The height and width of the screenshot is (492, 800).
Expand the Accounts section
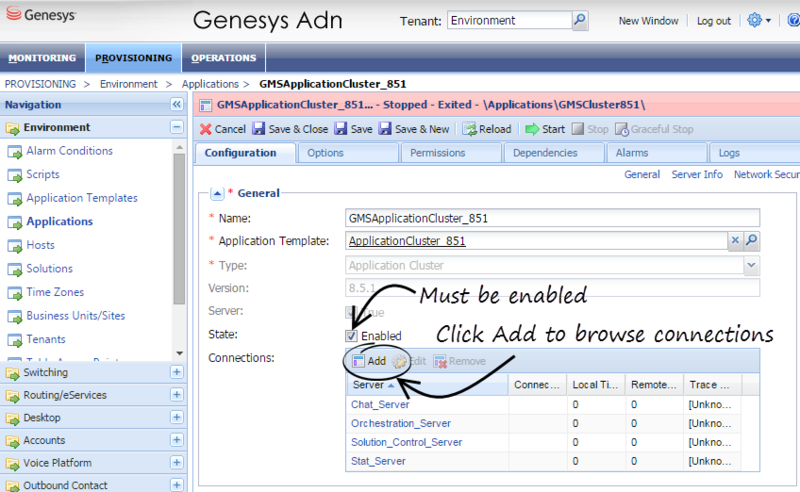(177, 439)
